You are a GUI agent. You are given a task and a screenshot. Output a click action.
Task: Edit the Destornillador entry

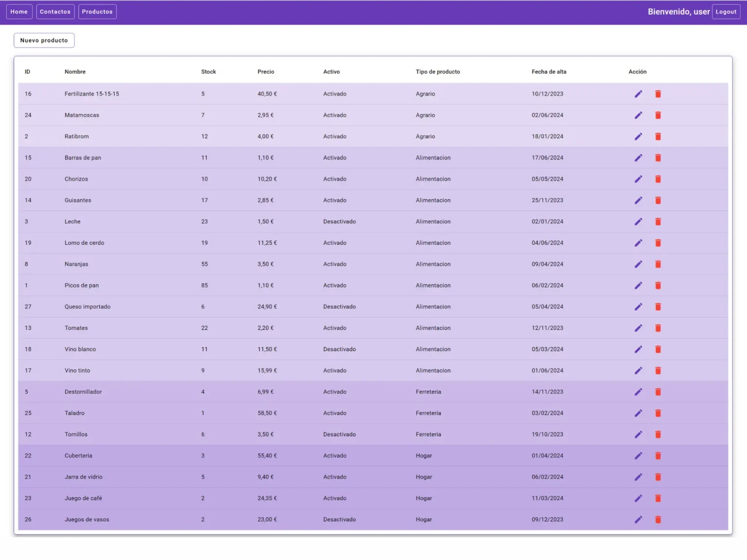point(638,392)
